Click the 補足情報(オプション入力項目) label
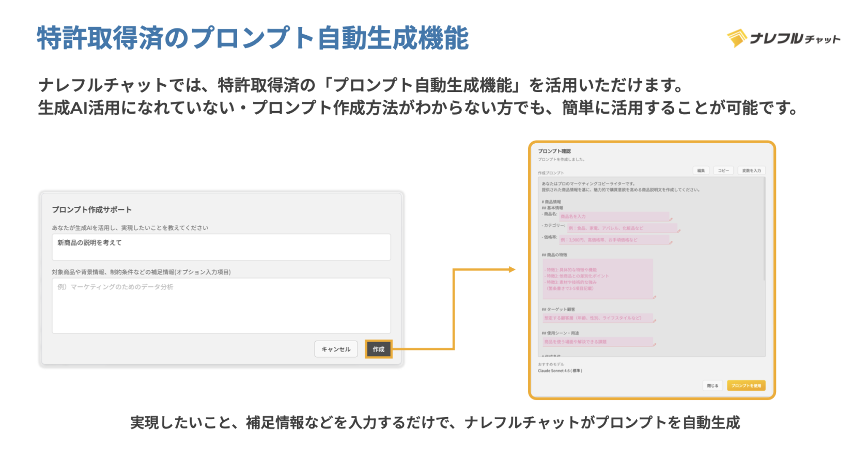The height and width of the screenshot is (460, 868). (x=141, y=272)
